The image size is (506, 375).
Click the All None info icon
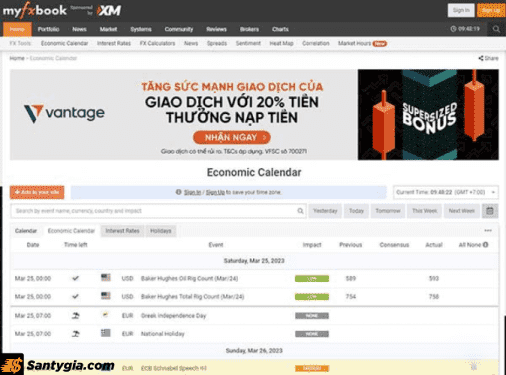(485, 245)
